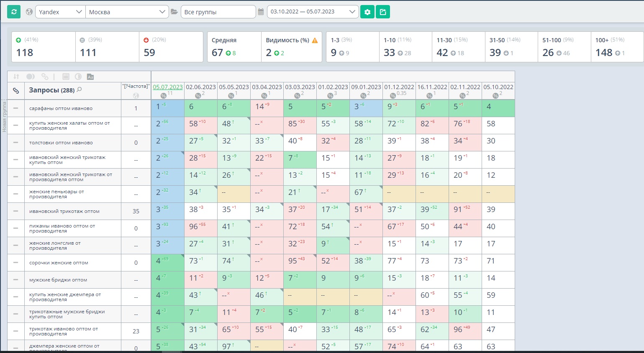Click the sort arrows icon in table toolbar
Screen dimensions: 644x353
[16, 77]
